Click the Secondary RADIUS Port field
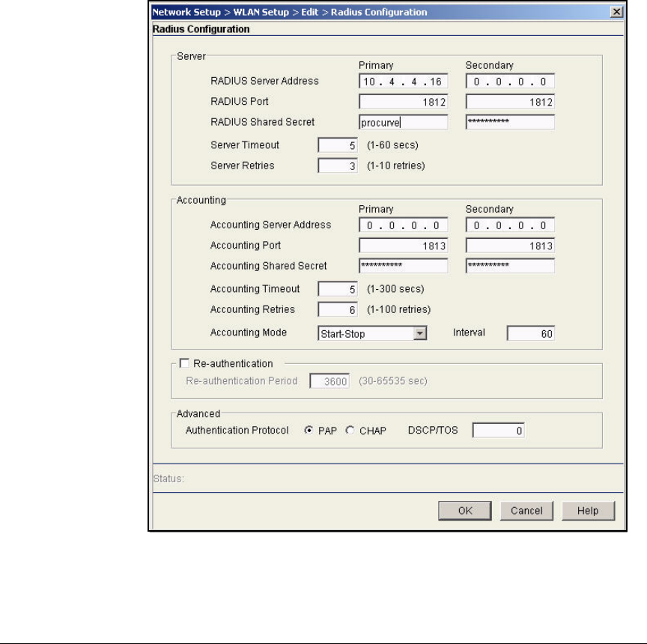 pyautogui.click(x=511, y=102)
